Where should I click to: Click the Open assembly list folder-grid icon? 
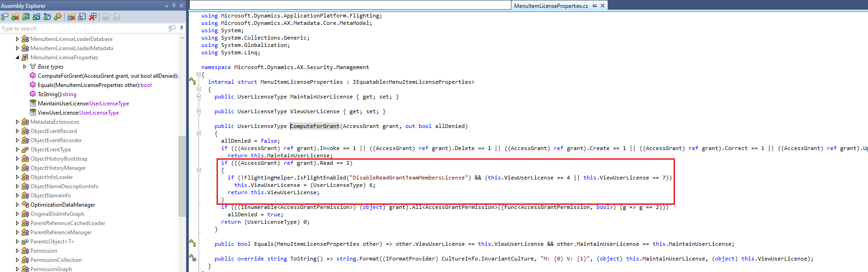tap(71, 17)
